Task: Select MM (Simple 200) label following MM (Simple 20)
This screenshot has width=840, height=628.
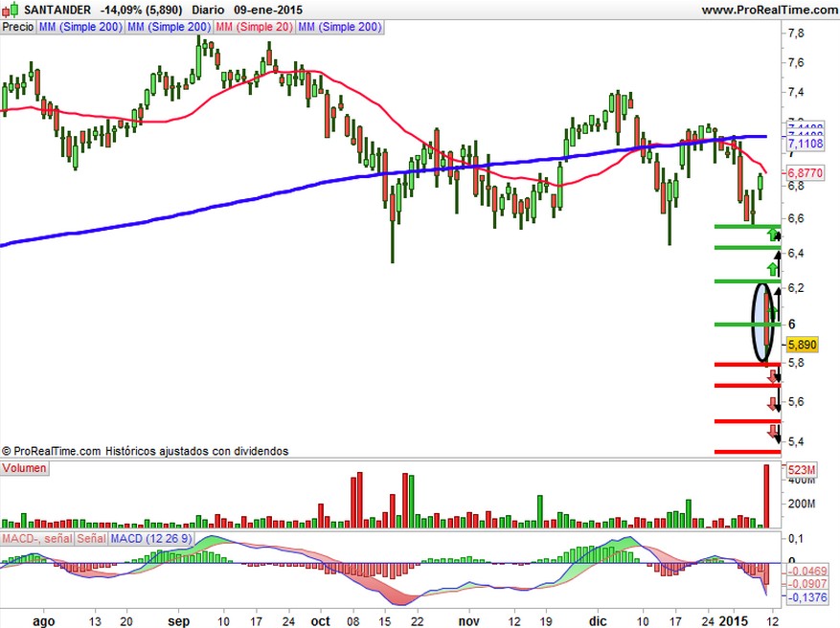Action: (340, 27)
